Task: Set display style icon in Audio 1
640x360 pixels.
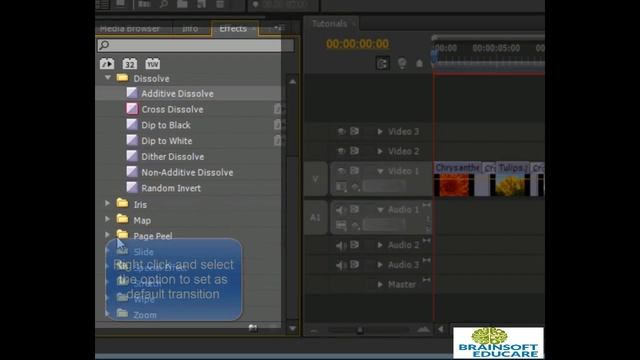Action: tap(341, 225)
